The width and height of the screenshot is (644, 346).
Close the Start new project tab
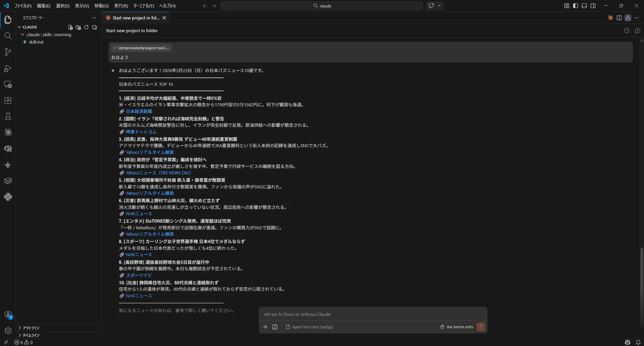tap(164, 18)
